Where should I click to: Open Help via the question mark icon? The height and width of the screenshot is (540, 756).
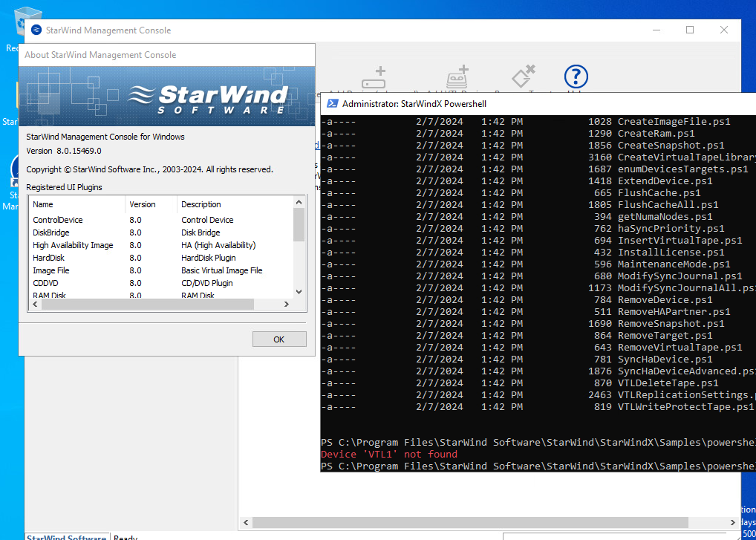click(576, 77)
